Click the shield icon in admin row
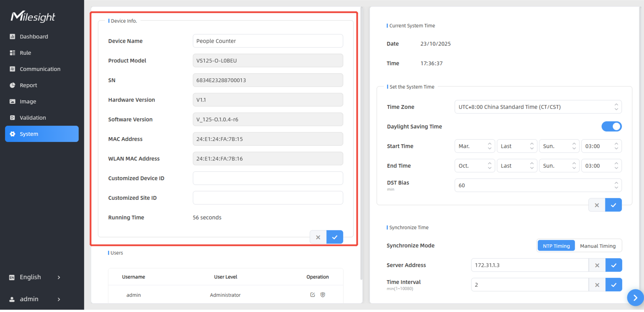This screenshot has height=312, width=644. pos(323,295)
